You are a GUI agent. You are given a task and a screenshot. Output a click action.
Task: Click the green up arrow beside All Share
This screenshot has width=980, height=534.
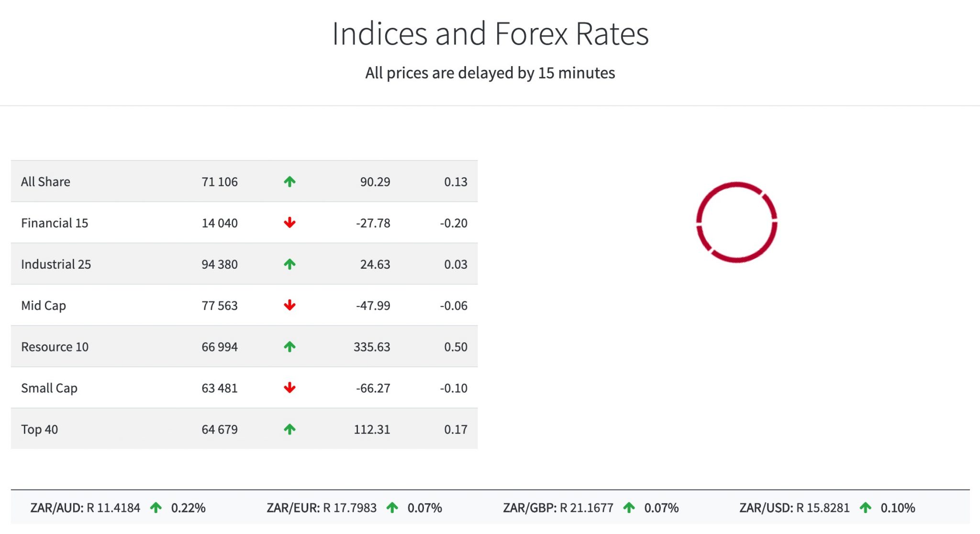point(290,182)
